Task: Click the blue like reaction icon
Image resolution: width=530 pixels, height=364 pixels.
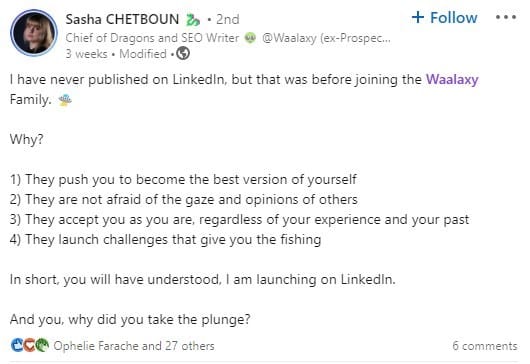Action: pyautogui.click(x=17, y=345)
